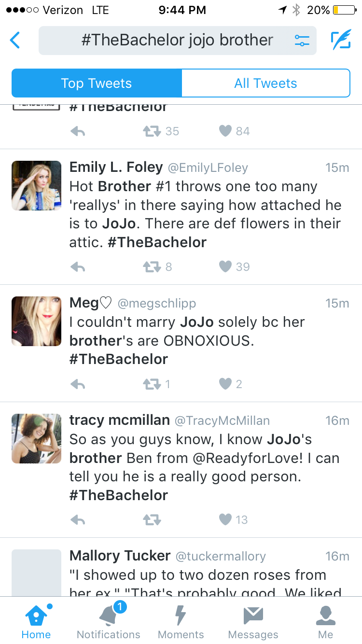The width and height of the screenshot is (362, 644).
Task: Tap the back arrow icon
Action: click(15, 41)
